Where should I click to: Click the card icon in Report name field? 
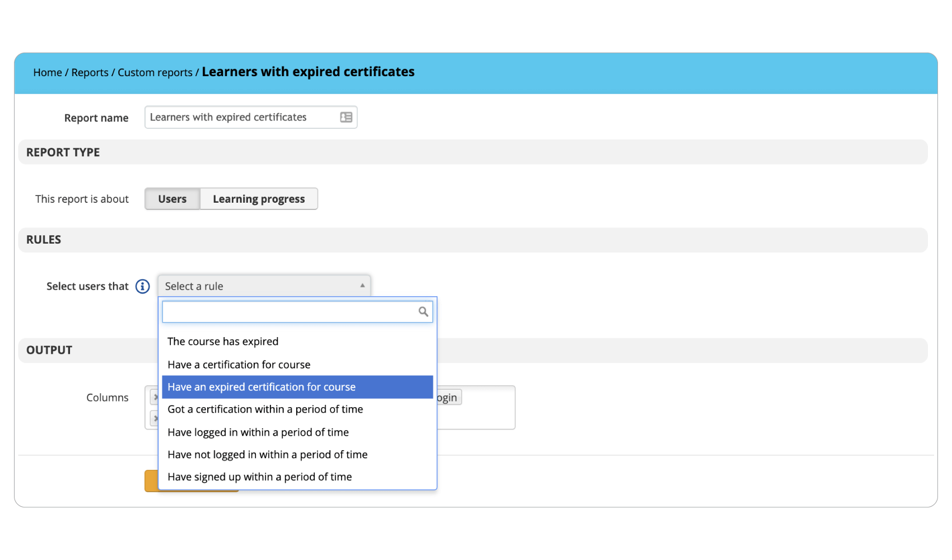pyautogui.click(x=346, y=117)
